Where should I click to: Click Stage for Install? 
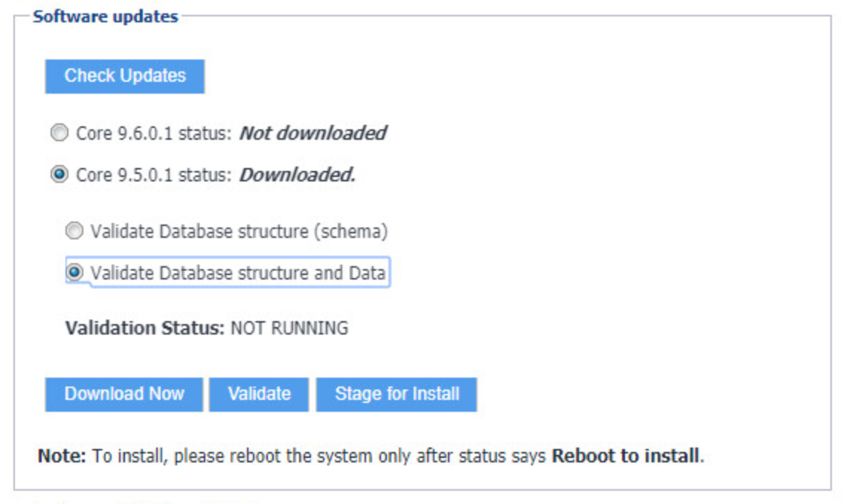pyautogui.click(x=397, y=394)
